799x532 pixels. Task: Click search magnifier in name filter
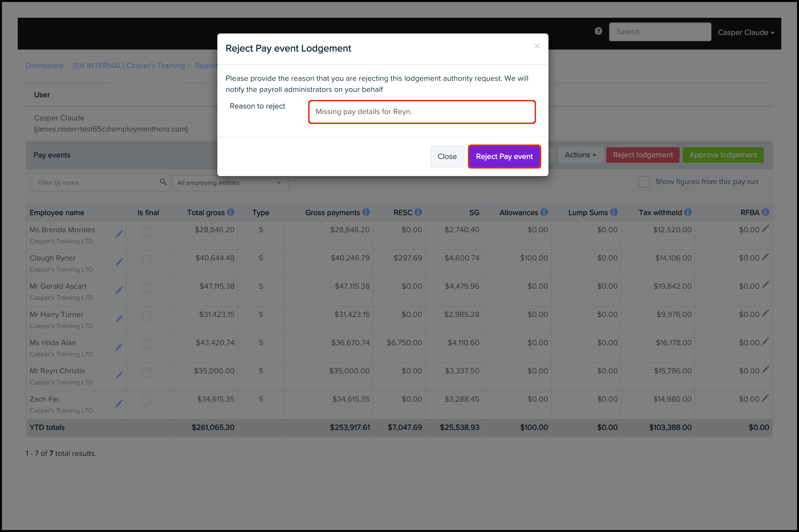coord(163,182)
